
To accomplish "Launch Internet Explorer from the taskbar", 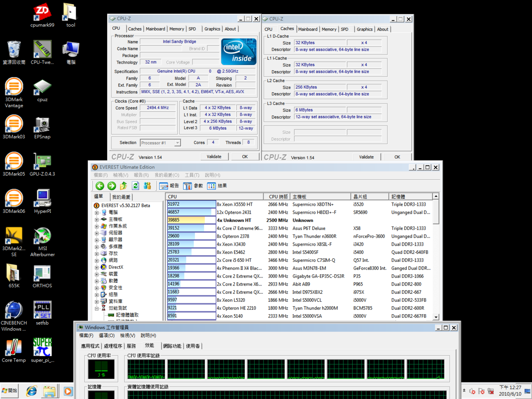I will point(32,391).
